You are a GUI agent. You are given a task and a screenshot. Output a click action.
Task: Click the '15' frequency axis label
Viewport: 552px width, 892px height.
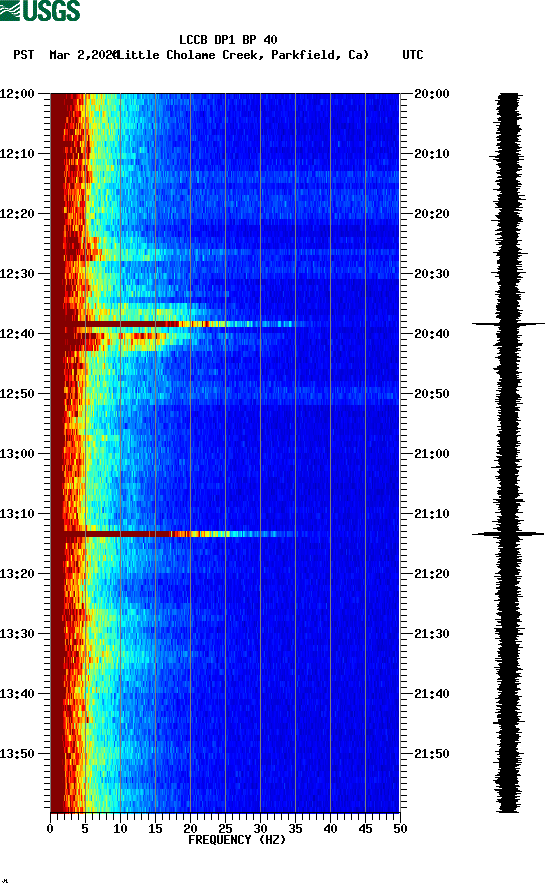[155, 829]
